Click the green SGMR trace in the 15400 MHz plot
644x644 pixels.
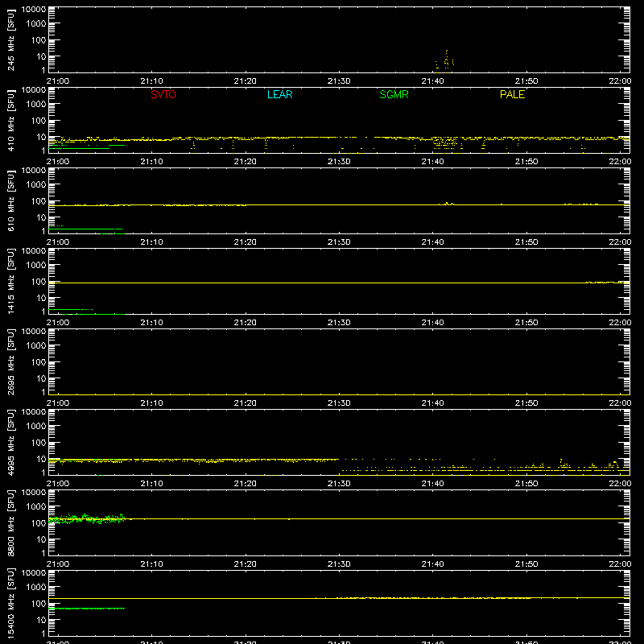87,609
